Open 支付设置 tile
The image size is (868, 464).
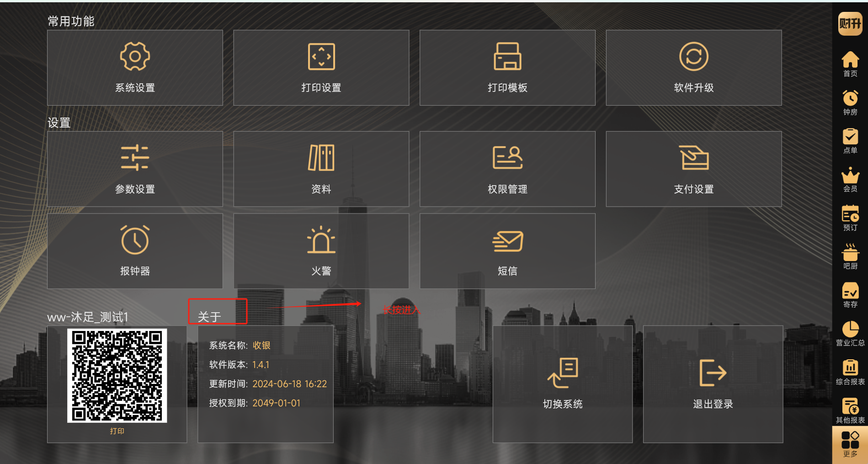(x=694, y=169)
